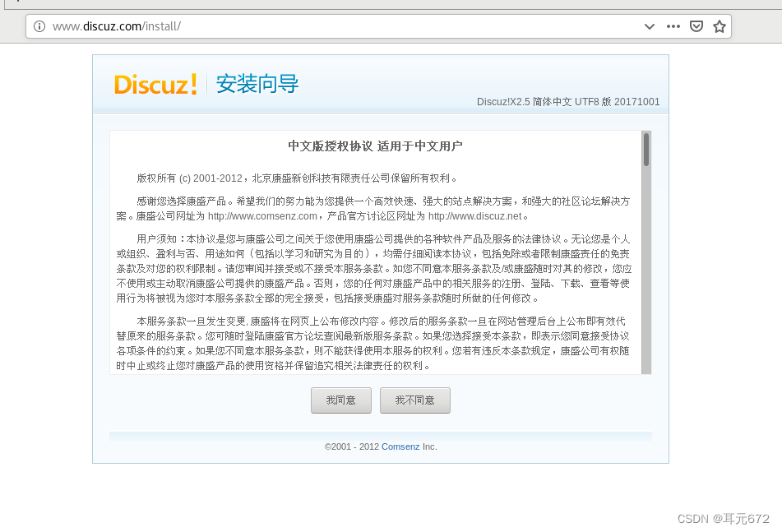
Task: Click the 我不同意 button
Action: (415, 400)
